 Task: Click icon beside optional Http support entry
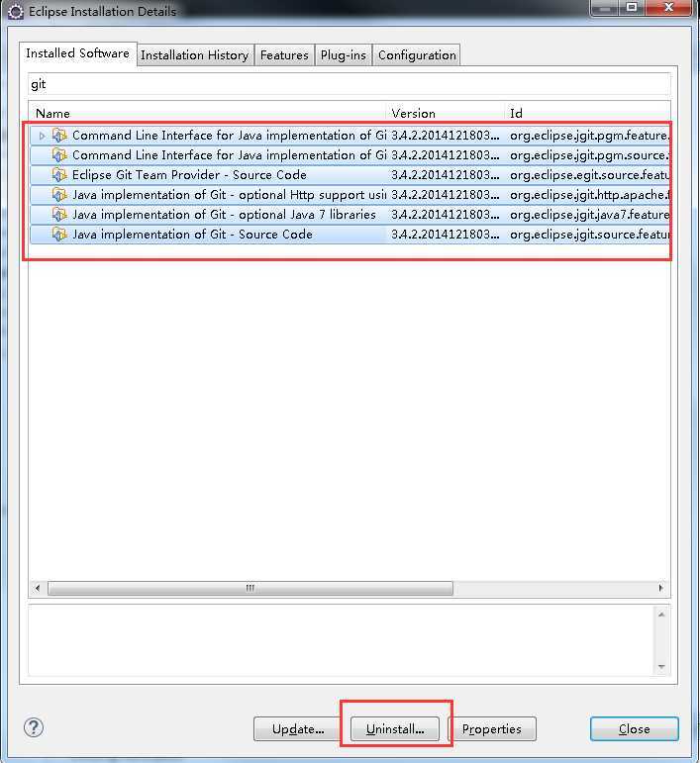(59, 195)
